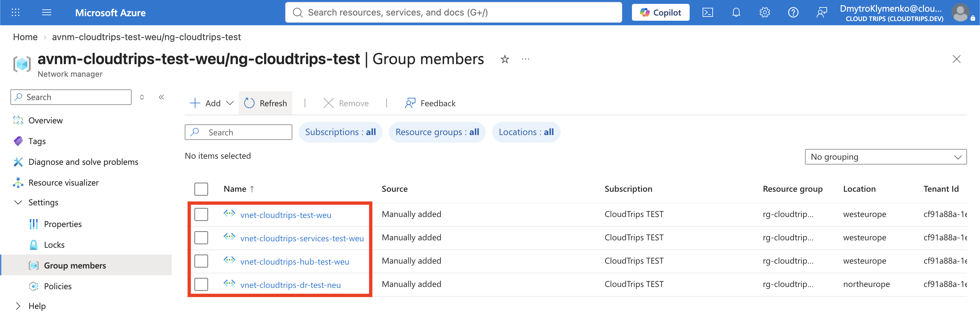Open vnet-cloudtrips-test-weu link

pos(286,215)
